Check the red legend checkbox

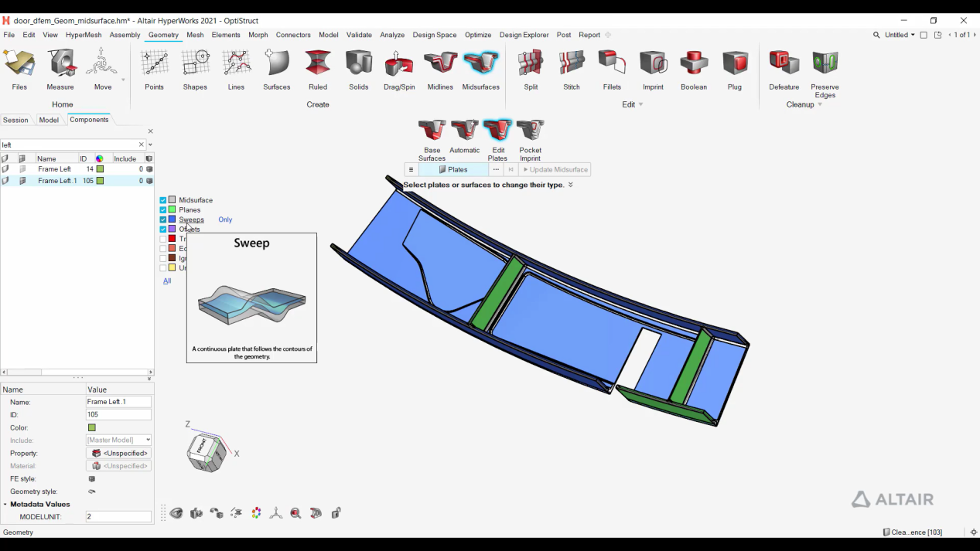click(x=163, y=239)
